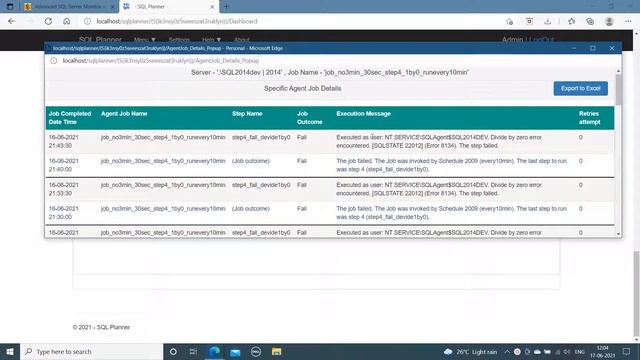Open tab actions menu icon
Screen dimensions: 640x360
tap(10, 7)
